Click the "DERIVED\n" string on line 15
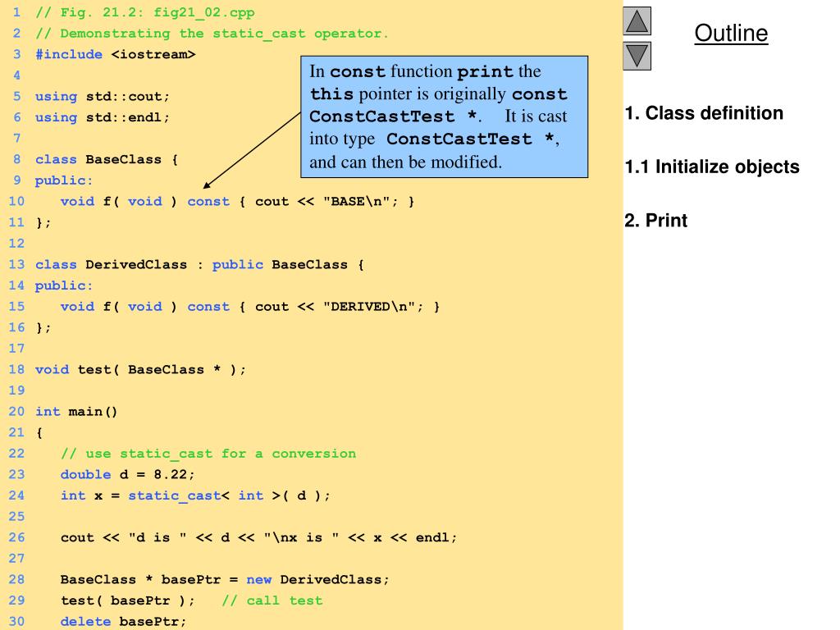 [373, 307]
